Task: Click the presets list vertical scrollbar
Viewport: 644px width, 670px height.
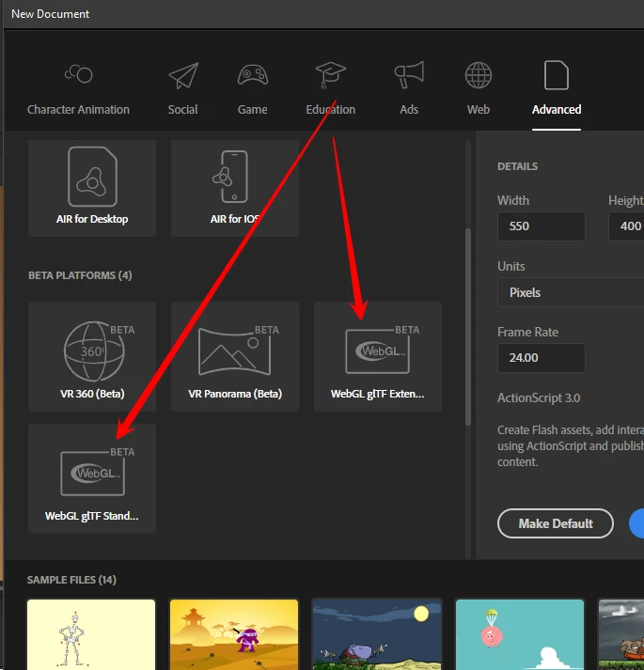Action: 468,327
